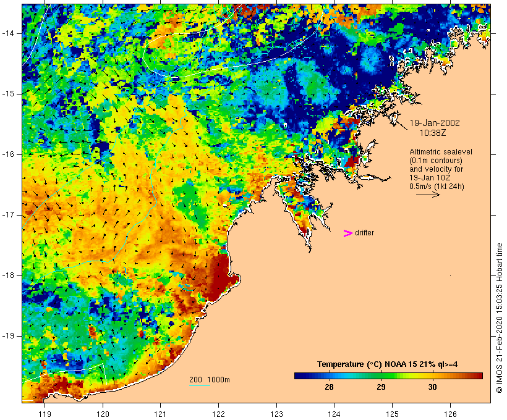
Task: Click the latitude label '-17'
Action: [7, 215]
